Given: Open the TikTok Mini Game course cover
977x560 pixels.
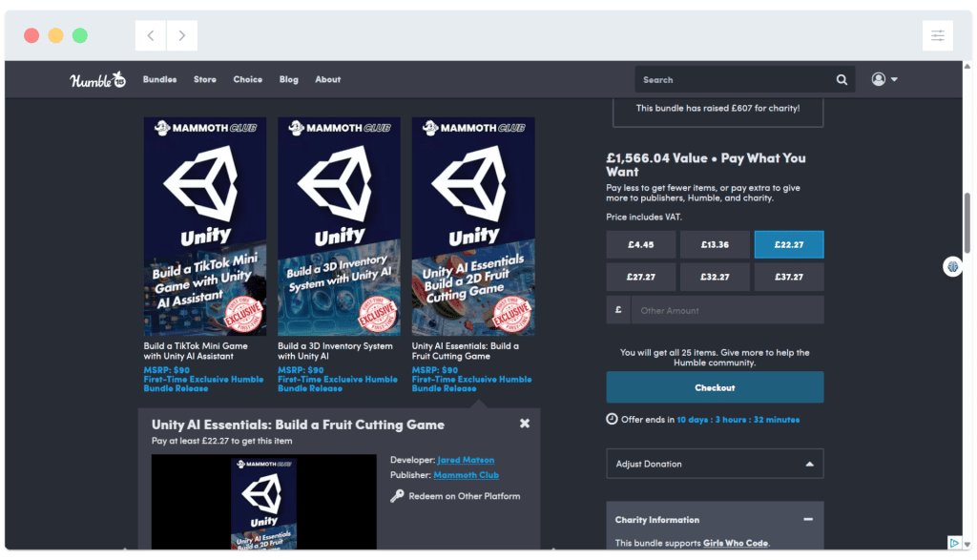Looking at the screenshot, I should [205, 226].
